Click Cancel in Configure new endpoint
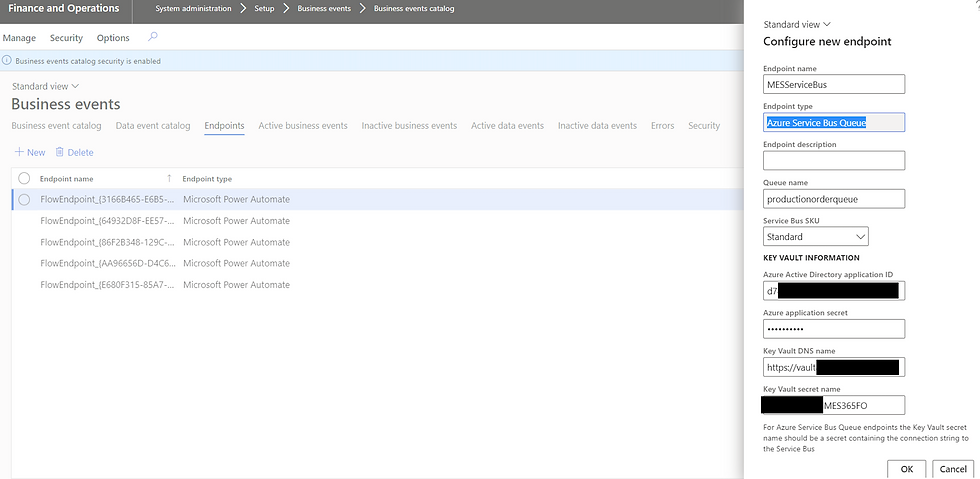Viewport: 980px width, 479px height. tap(953, 469)
